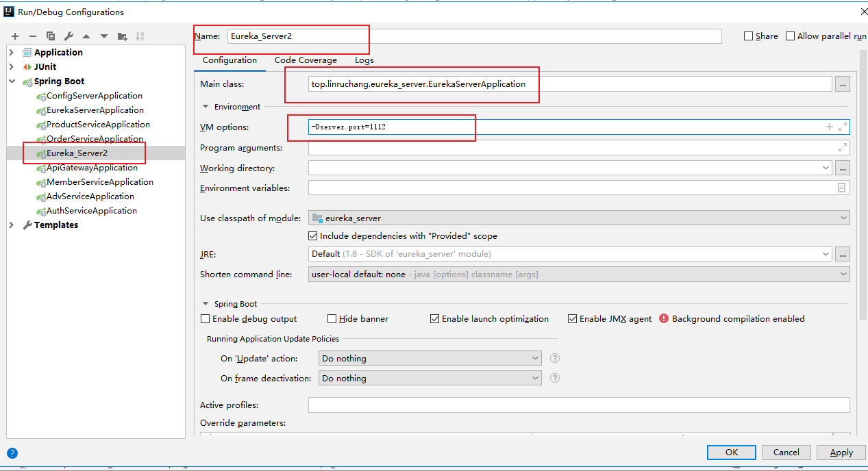
Task: Sort configurations alphabetically
Action: (x=140, y=36)
